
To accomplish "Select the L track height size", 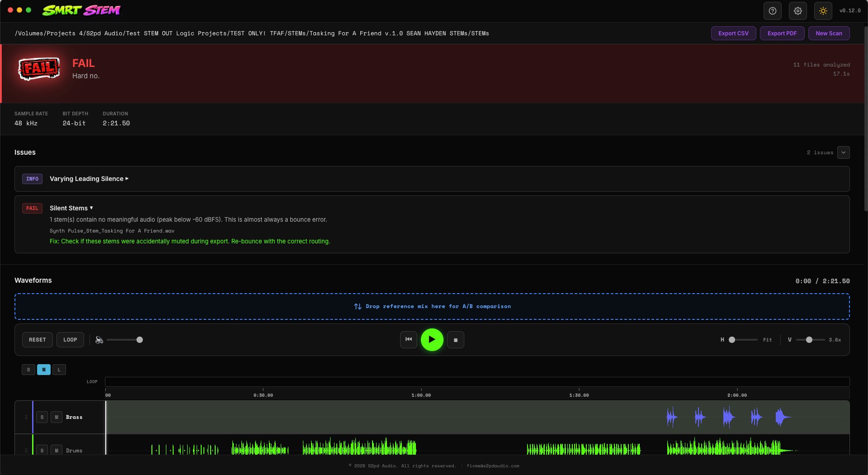I will click(59, 370).
